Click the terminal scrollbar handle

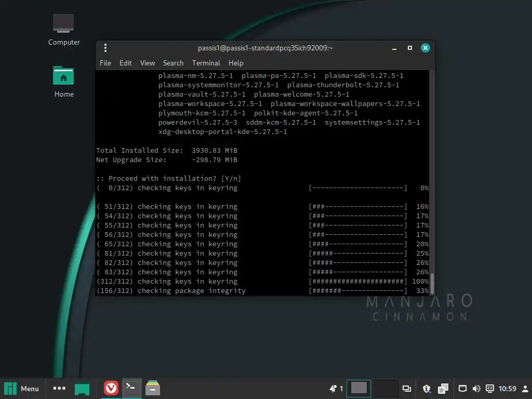[432, 283]
